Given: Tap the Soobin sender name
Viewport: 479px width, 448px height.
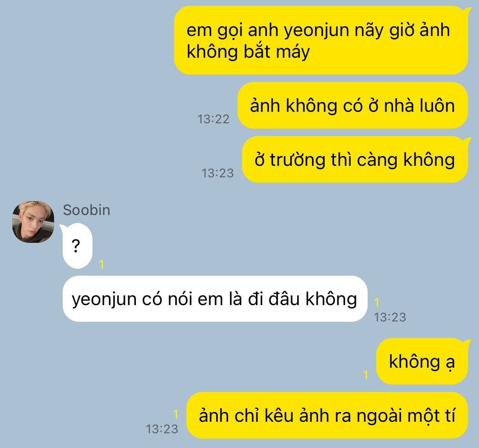Looking at the screenshot, I should point(86,210).
